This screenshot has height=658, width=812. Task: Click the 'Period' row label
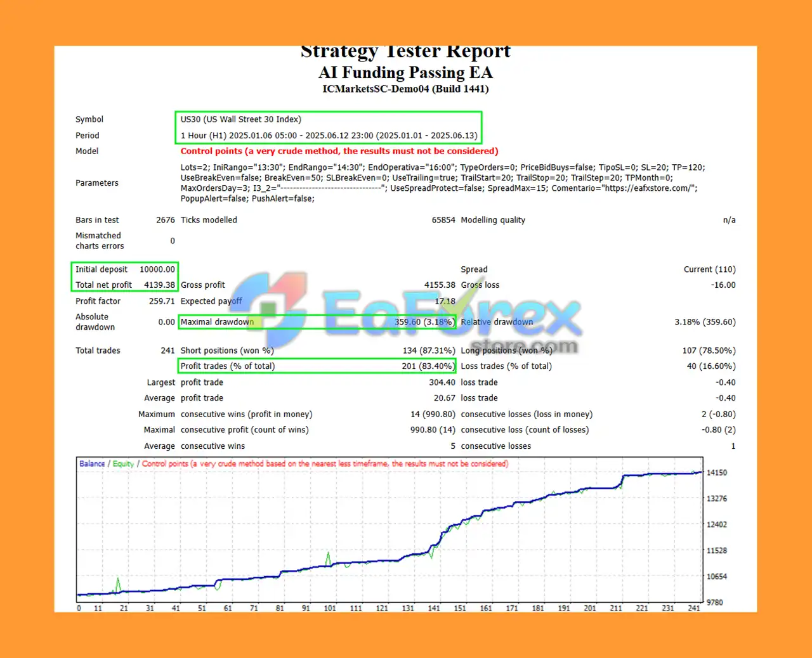pyautogui.click(x=88, y=135)
